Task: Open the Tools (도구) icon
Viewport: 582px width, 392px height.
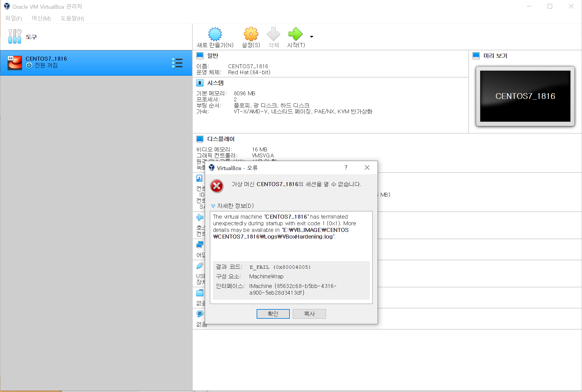Action: [15, 36]
